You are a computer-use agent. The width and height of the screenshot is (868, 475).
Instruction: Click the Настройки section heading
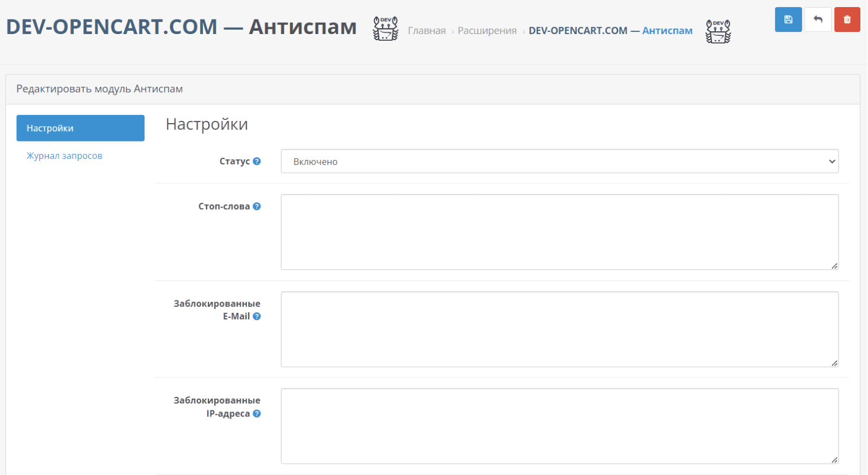tap(207, 124)
